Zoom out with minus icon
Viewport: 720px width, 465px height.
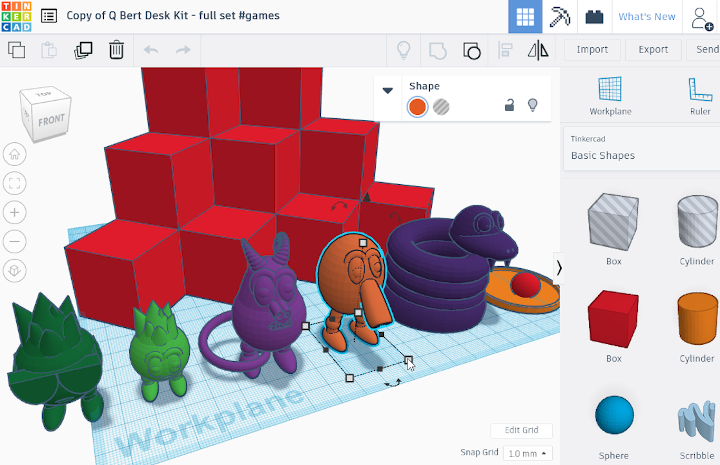click(15, 241)
